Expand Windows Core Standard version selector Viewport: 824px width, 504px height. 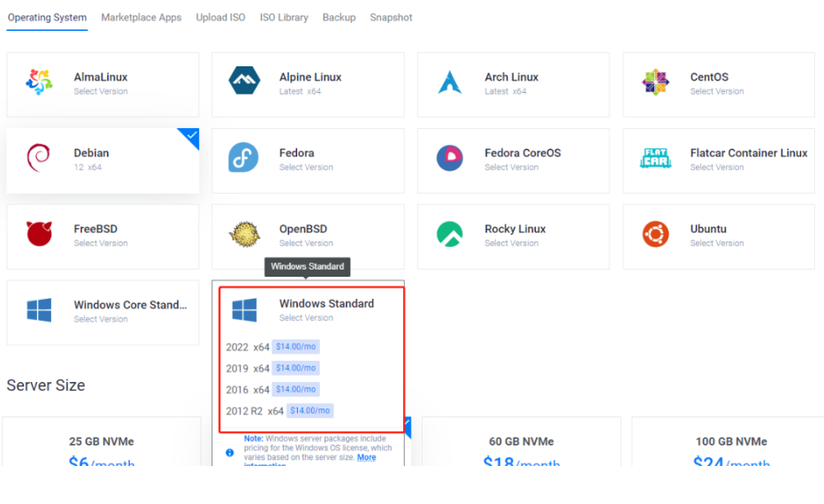(x=101, y=319)
